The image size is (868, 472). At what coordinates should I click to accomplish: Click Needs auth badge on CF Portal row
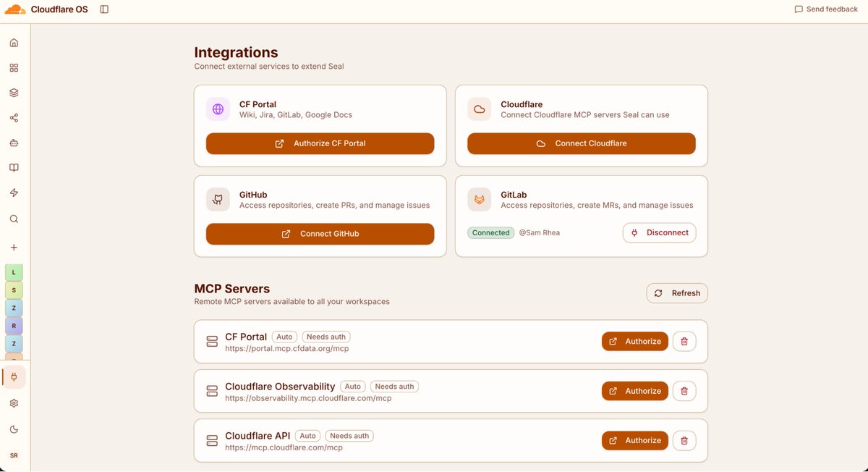pyautogui.click(x=326, y=337)
